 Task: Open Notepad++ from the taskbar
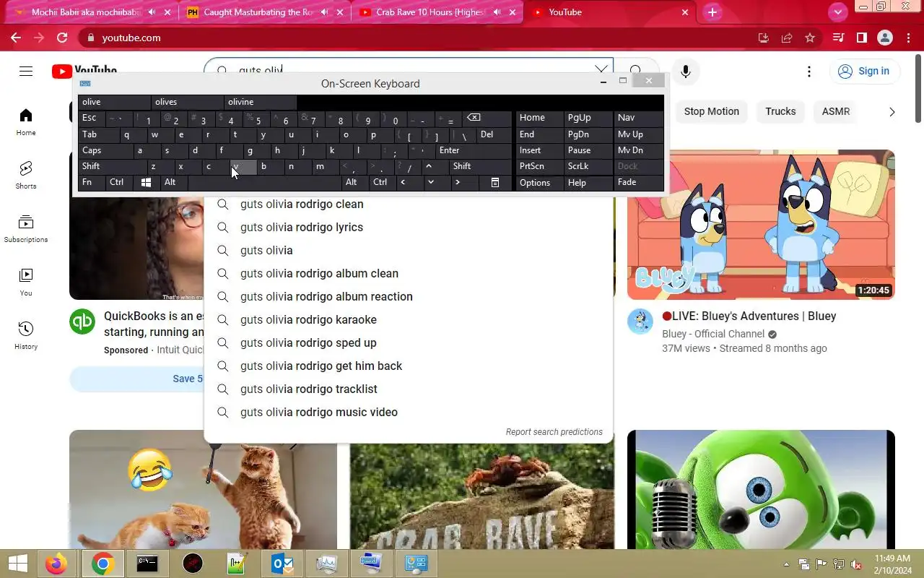(237, 564)
